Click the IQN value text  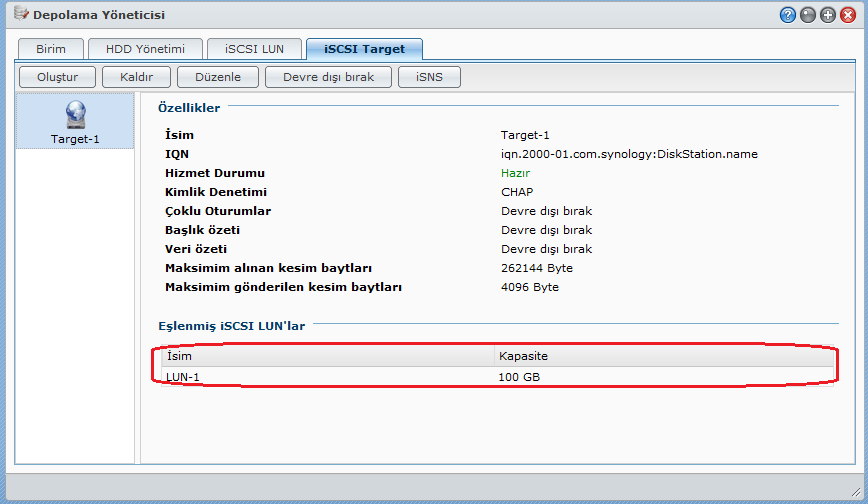pyautogui.click(x=629, y=154)
